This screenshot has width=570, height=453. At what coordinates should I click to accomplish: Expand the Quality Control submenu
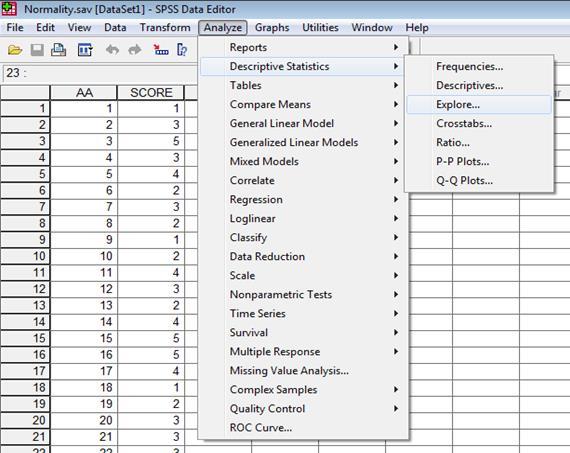click(x=302, y=409)
